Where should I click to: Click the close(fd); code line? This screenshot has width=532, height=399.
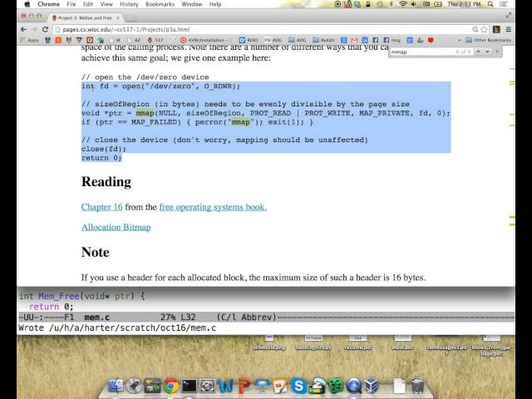click(104, 149)
